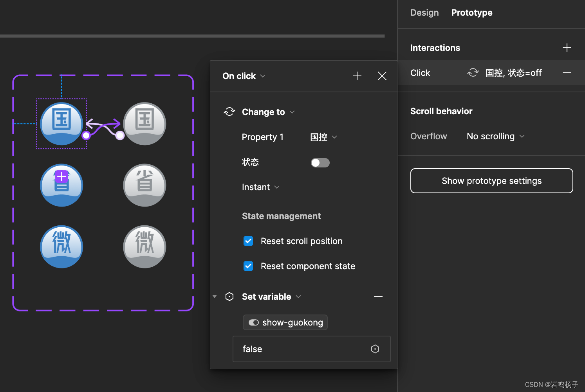Remove the Click interaction with minus icon
Viewport: 585px width, 392px height.
point(567,73)
